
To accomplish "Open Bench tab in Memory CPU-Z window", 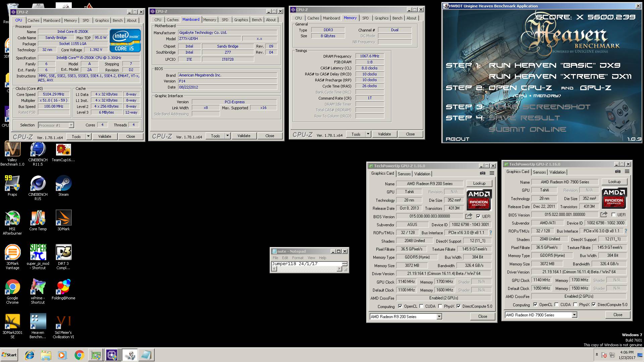I will tap(397, 18).
